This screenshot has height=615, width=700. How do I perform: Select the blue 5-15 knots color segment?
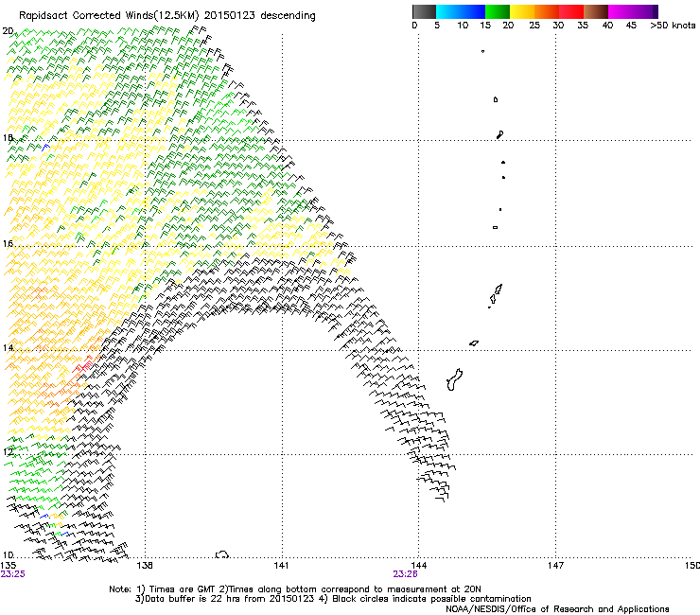tap(461, 11)
